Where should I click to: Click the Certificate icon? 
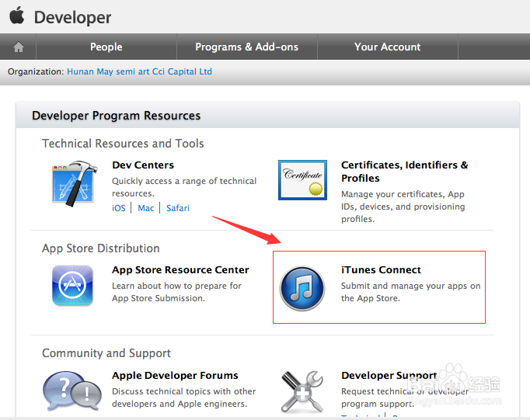pyautogui.click(x=302, y=180)
